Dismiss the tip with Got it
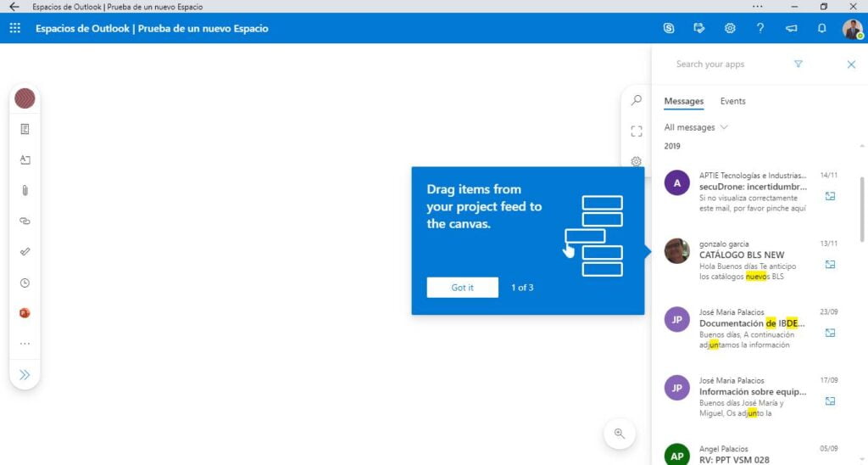This screenshot has height=465, width=868. (462, 288)
